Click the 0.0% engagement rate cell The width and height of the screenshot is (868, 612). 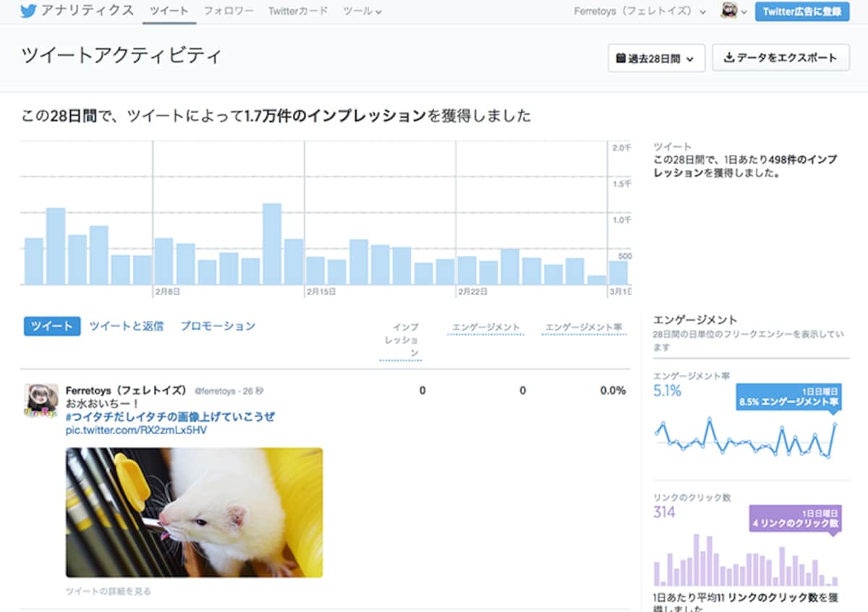point(613,391)
